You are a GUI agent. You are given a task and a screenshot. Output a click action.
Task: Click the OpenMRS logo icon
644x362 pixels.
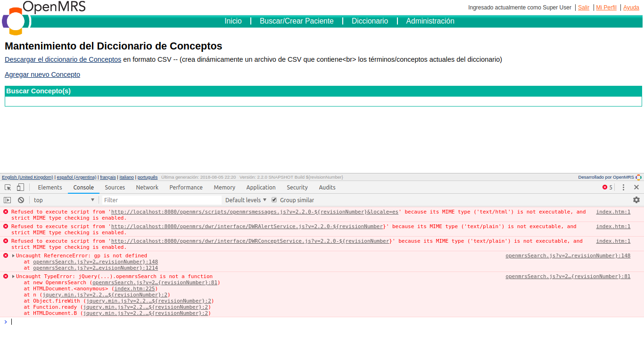pyautogui.click(x=16, y=21)
